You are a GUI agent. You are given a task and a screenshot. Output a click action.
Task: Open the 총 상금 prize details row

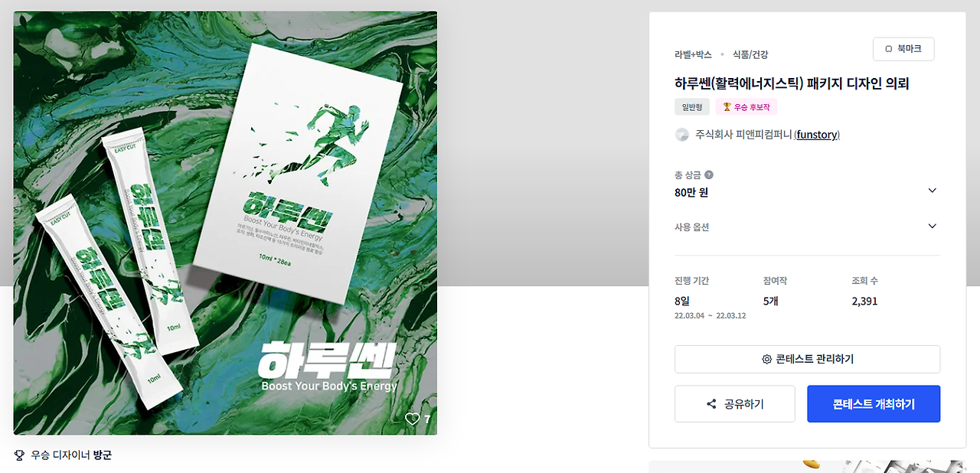pos(807,184)
